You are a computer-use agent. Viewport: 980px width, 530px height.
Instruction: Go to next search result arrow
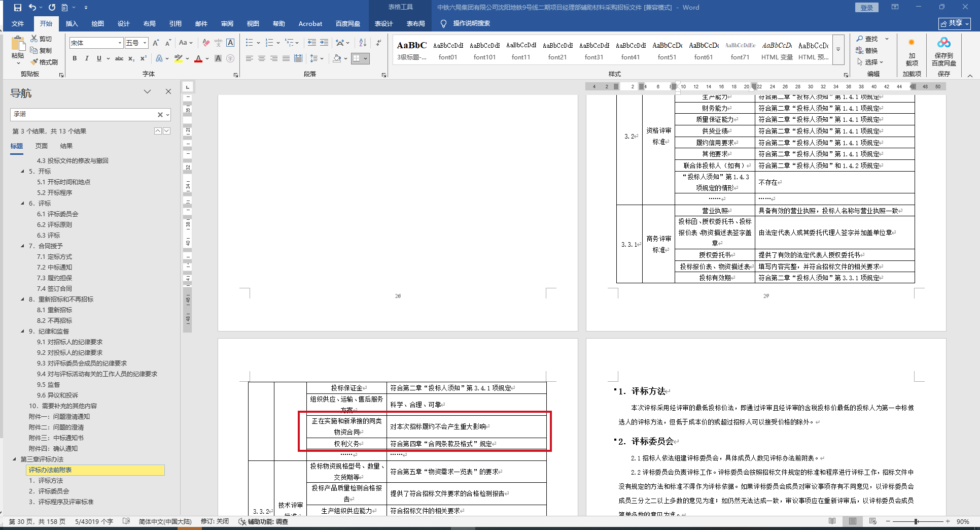point(167,131)
